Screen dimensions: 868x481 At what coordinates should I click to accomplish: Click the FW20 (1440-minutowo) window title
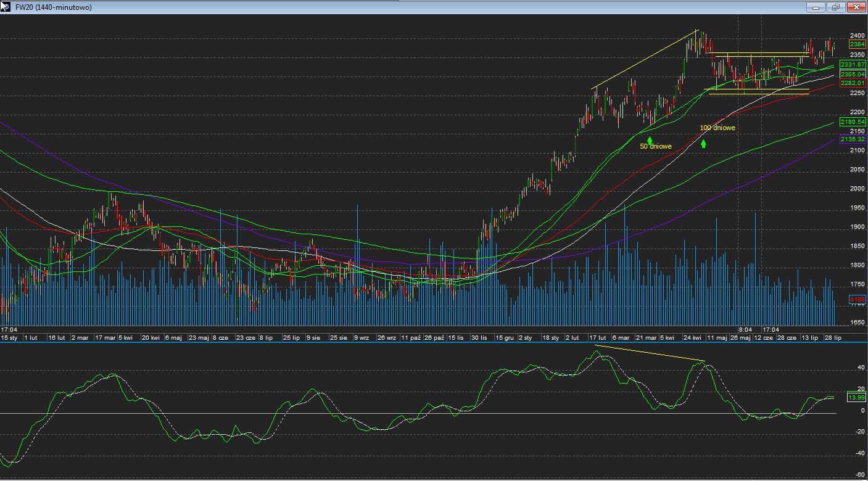(53, 7)
